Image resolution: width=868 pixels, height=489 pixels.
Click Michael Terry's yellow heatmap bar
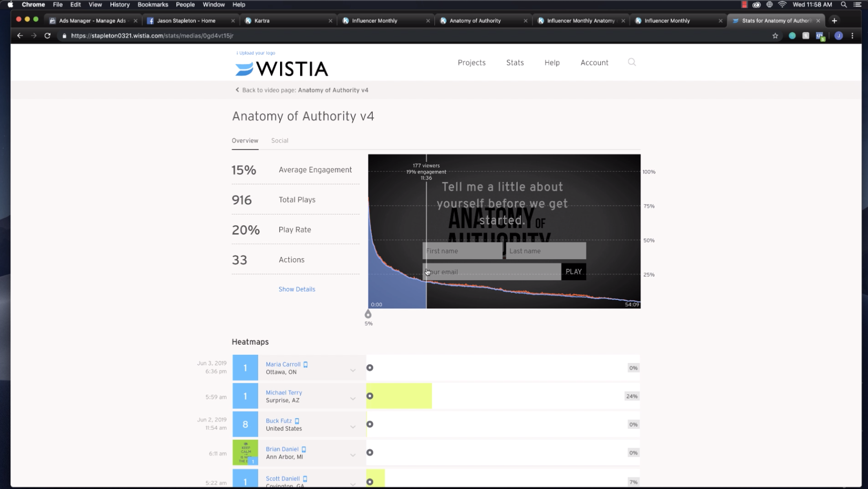399,396
